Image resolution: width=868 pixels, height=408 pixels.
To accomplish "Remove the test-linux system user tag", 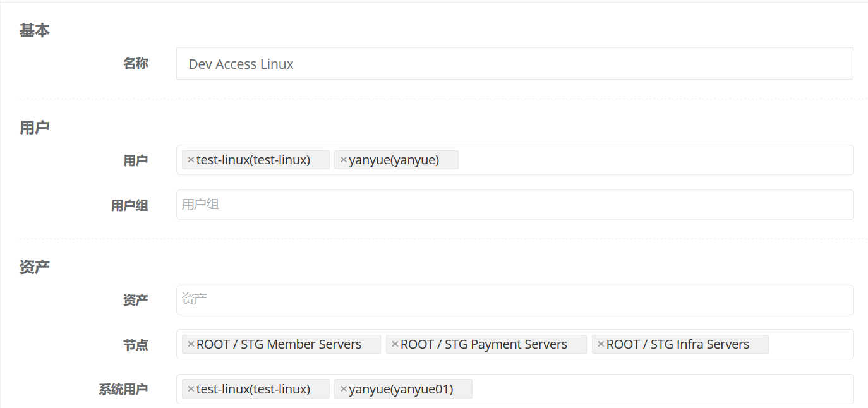I will (190, 388).
